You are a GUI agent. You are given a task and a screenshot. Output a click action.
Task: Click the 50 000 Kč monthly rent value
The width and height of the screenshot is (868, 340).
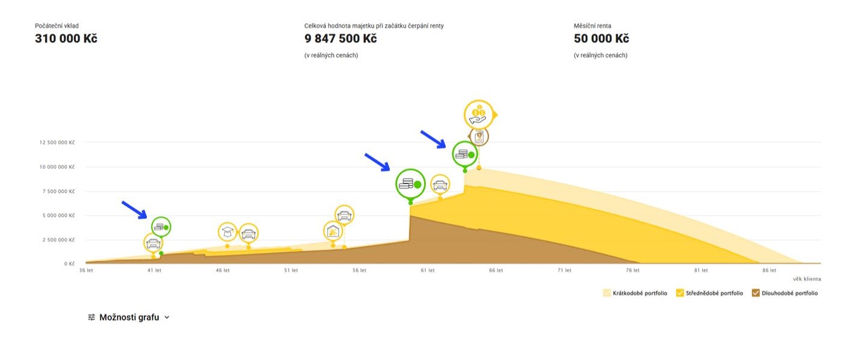point(602,38)
